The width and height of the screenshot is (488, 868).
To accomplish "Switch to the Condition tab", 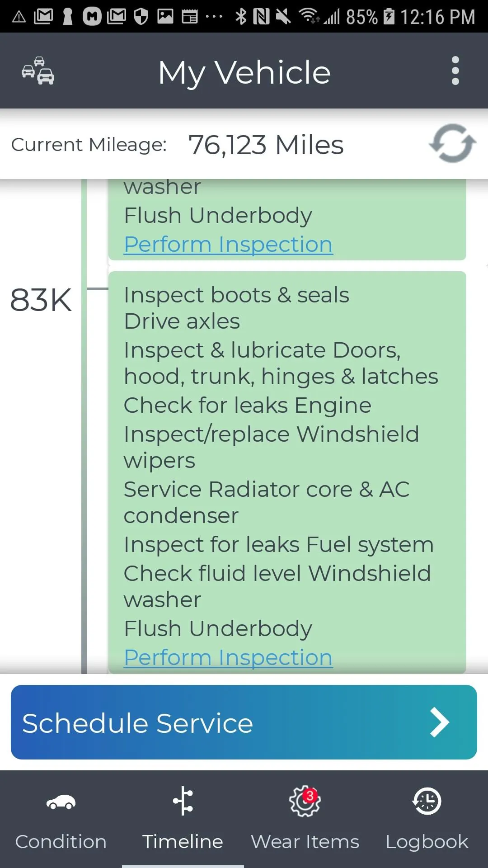I will (x=61, y=841).
